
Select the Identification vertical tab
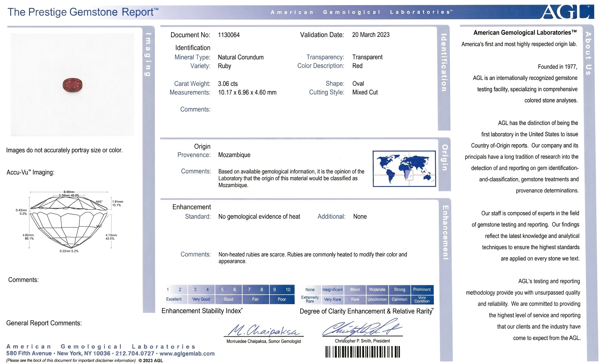click(444, 63)
